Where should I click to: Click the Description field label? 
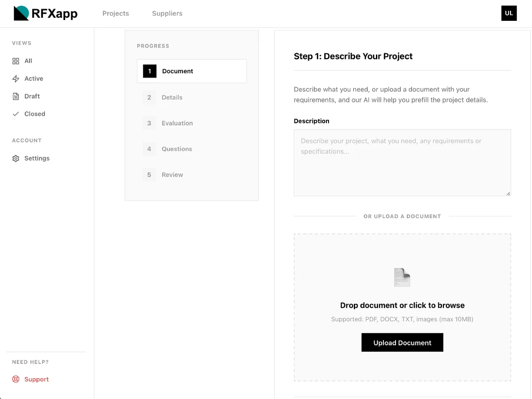(312, 121)
